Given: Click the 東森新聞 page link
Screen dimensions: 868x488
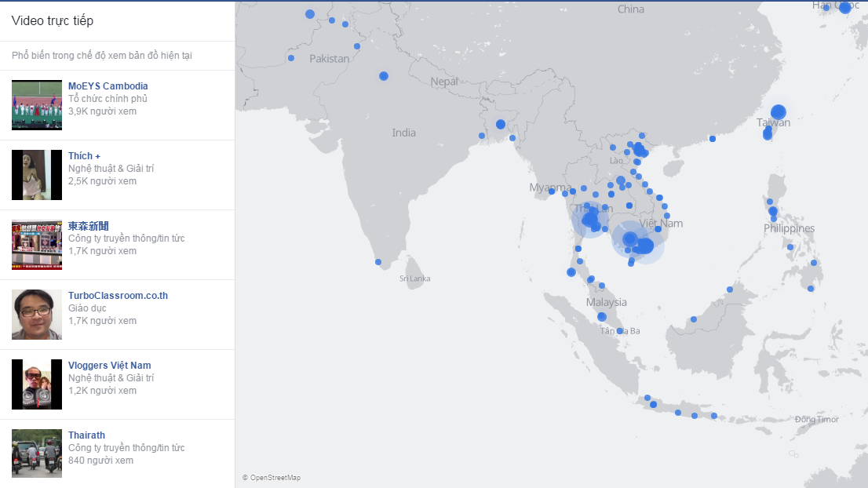Looking at the screenshot, I should click(x=89, y=226).
